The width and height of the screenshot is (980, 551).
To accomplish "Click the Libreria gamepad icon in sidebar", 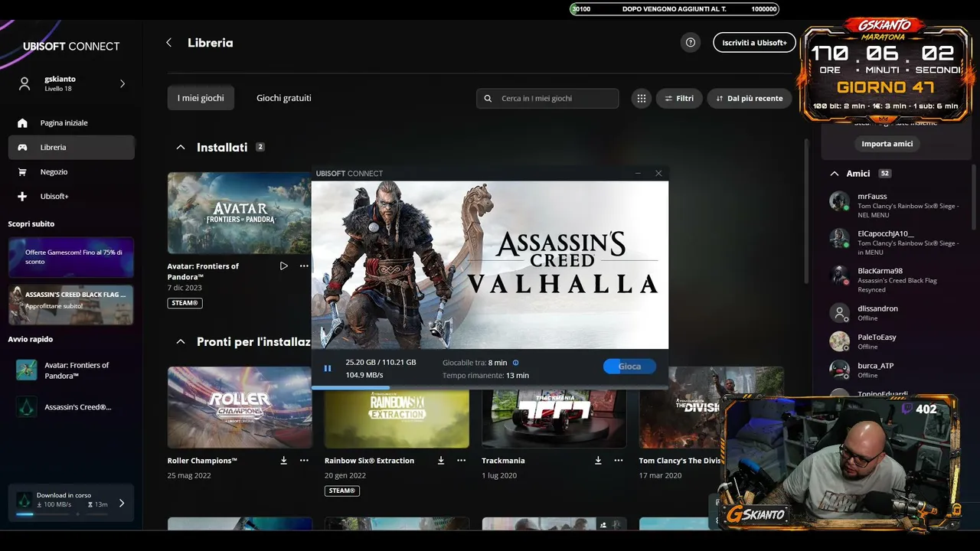I will (22, 148).
